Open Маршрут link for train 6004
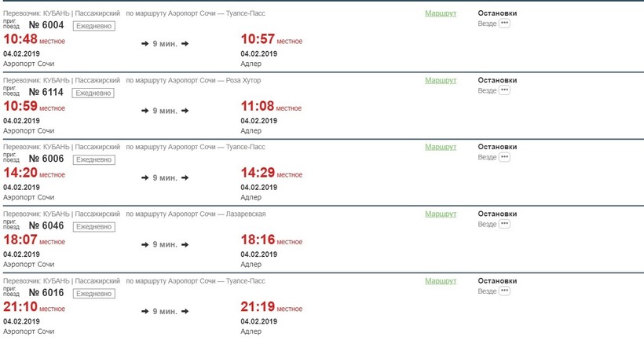The height and width of the screenshot is (344, 644). (440, 13)
